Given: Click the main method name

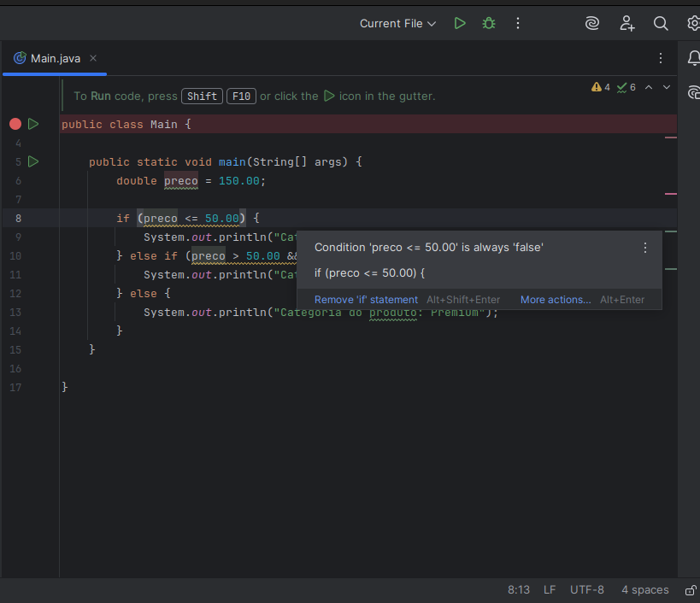Looking at the screenshot, I should (x=232, y=162).
